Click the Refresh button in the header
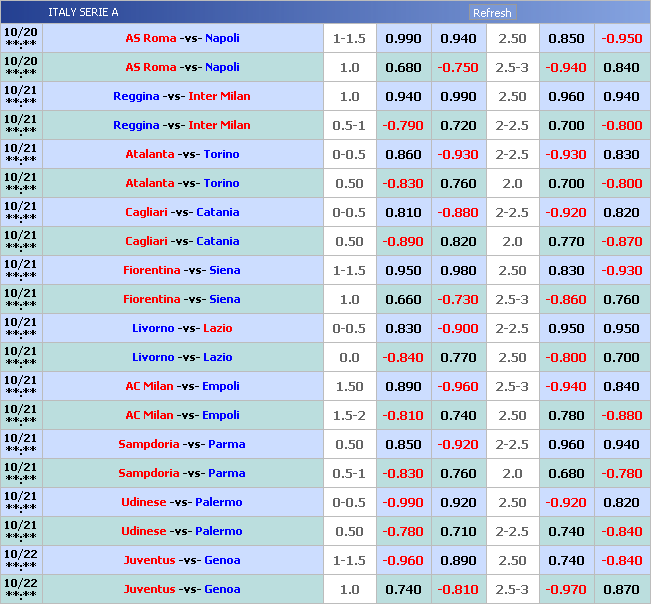 click(492, 13)
